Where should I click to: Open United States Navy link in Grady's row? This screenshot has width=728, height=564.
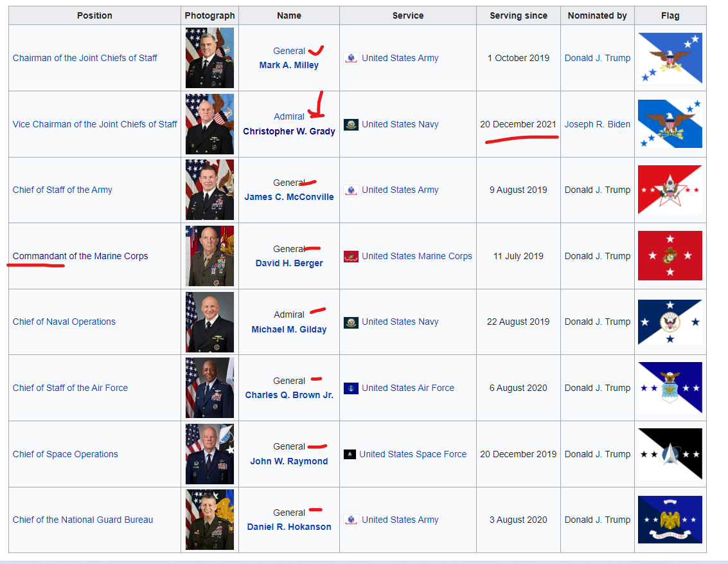[400, 125]
